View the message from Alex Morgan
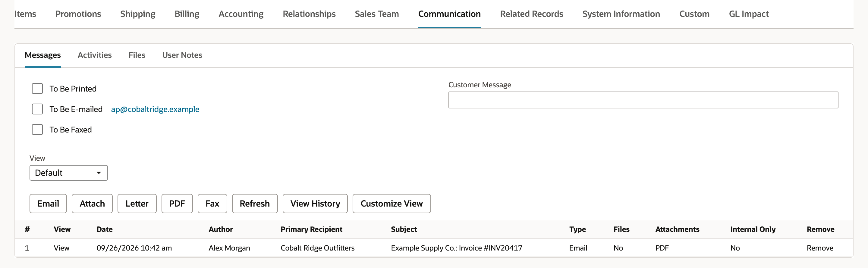 [x=61, y=248]
